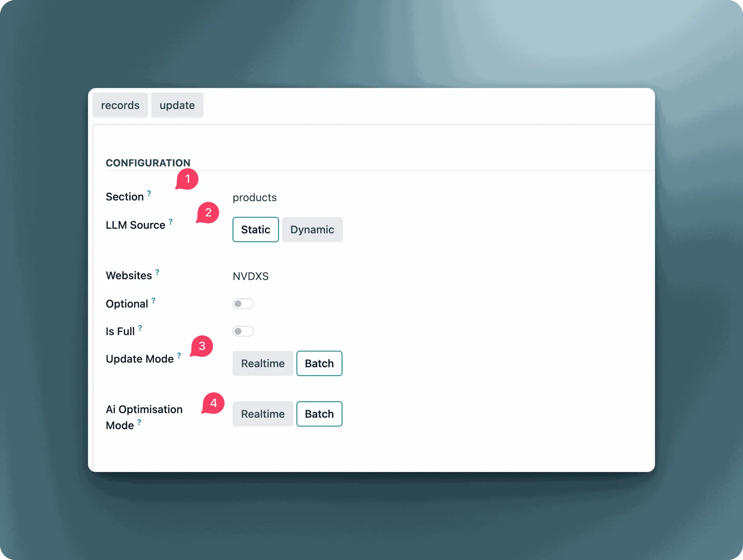
Task: Click help icon next to LLM Source
Action: coord(171,221)
